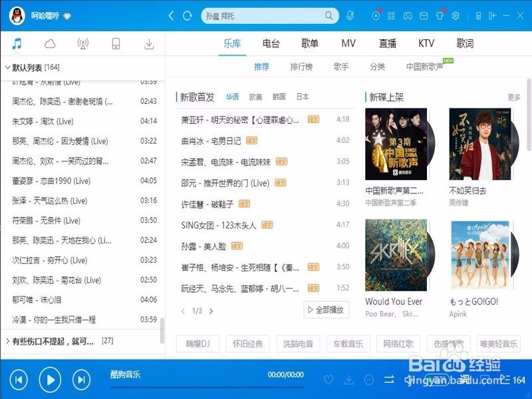532x399 pixels.
Task: Click the playback progress bar
Action: coord(207,387)
